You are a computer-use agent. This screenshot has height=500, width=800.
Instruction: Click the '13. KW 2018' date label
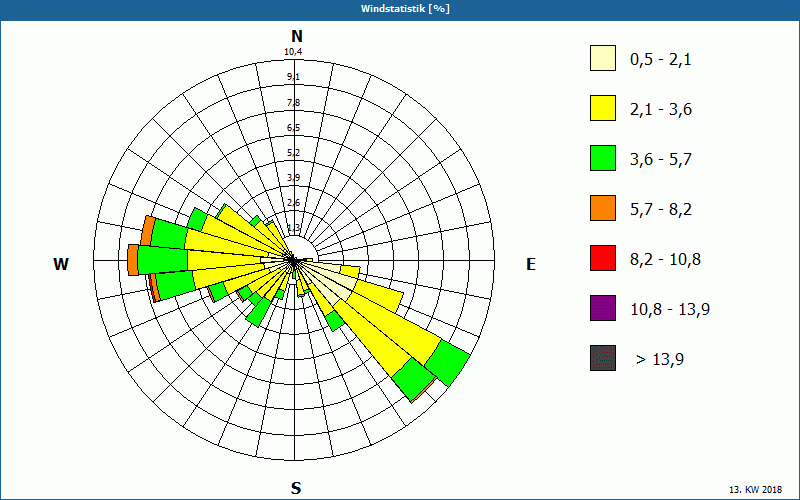point(755,490)
